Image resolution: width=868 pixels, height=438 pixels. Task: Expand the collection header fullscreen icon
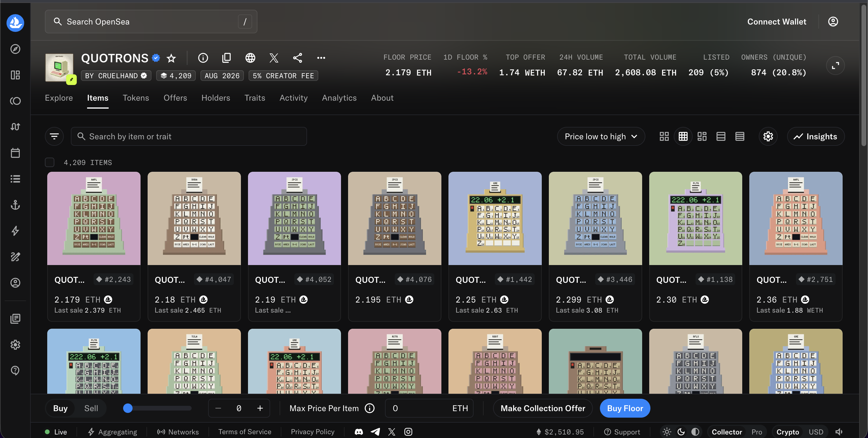click(835, 65)
